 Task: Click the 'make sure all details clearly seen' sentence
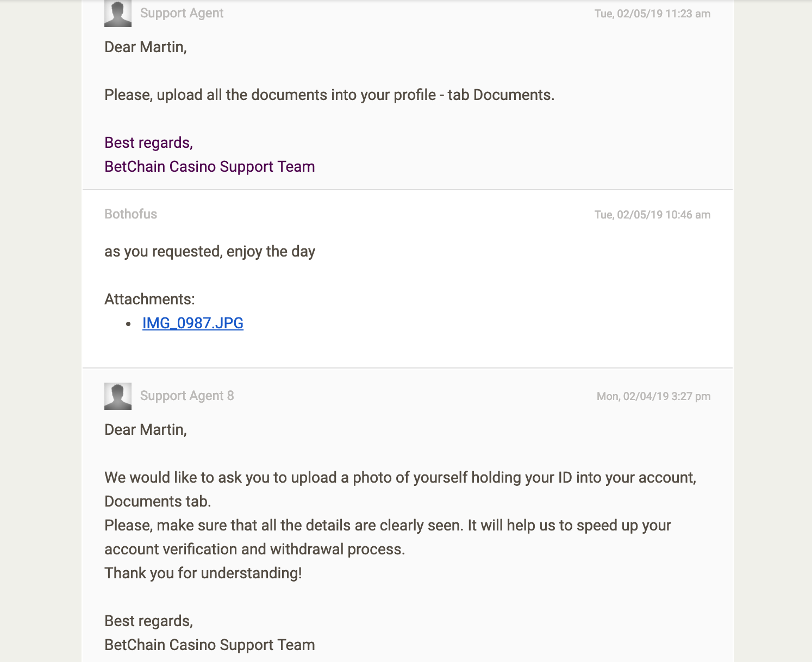(x=388, y=537)
